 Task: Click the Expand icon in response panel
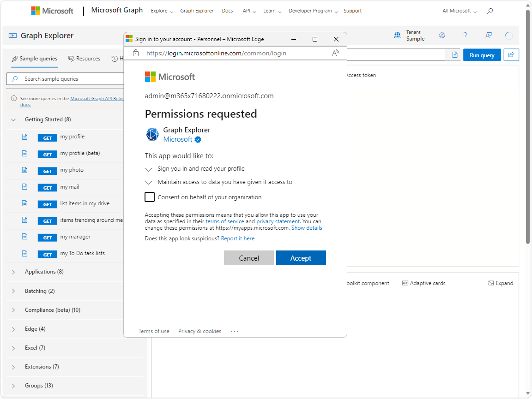491,283
